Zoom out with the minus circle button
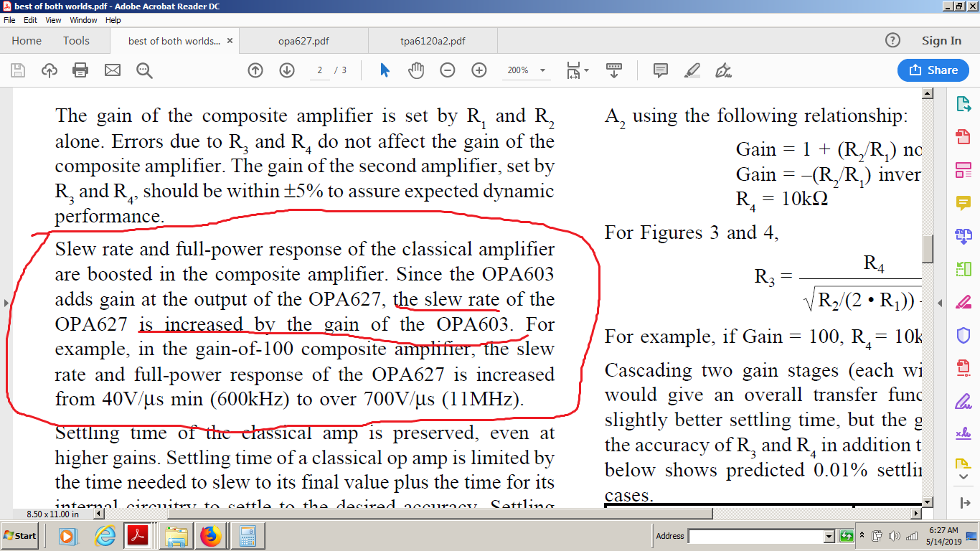The image size is (980, 551). tap(448, 70)
